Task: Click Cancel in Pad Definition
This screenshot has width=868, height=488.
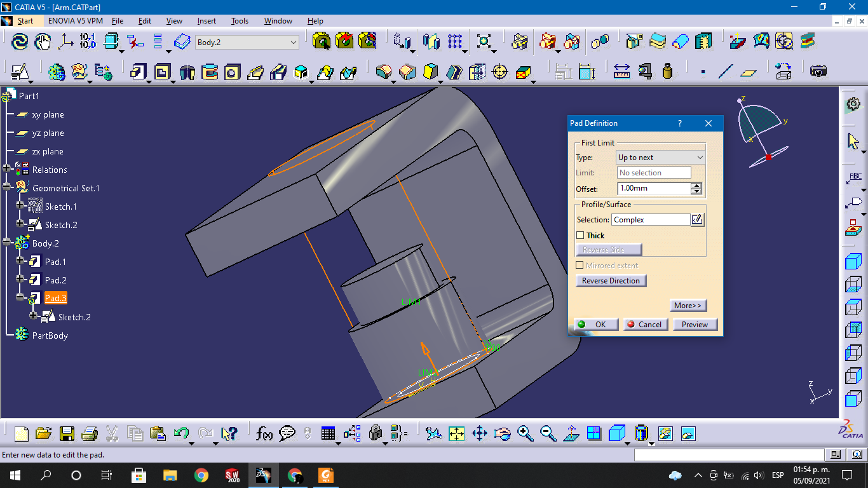Action: click(645, 324)
